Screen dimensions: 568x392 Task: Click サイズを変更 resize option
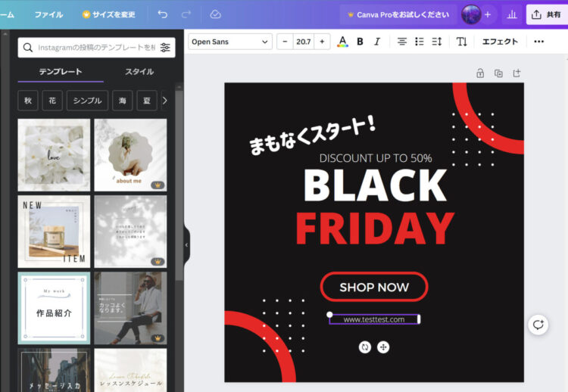pyautogui.click(x=109, y=14)
